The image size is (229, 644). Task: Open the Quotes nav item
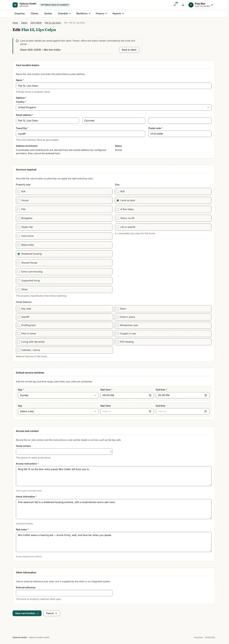(x=48, y=14)
